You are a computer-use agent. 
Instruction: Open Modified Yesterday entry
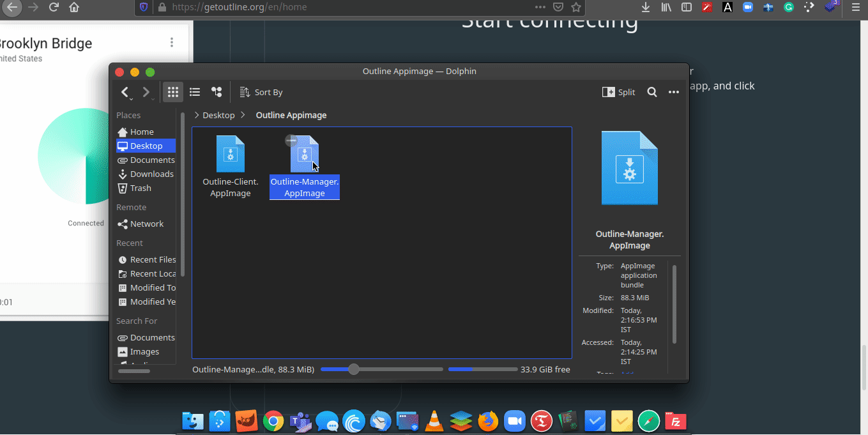coord(146,301)
